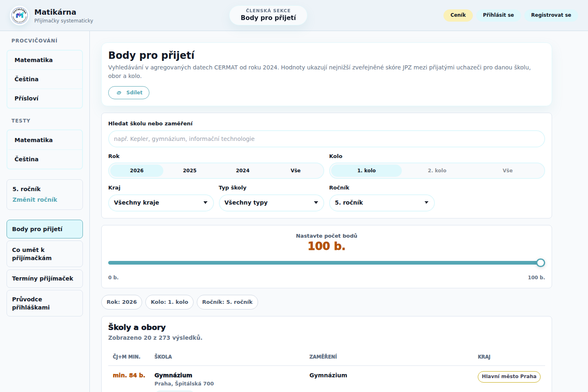
Task: Open Průvodce přihláškami sidebar item
Action: tap(45, 303)
